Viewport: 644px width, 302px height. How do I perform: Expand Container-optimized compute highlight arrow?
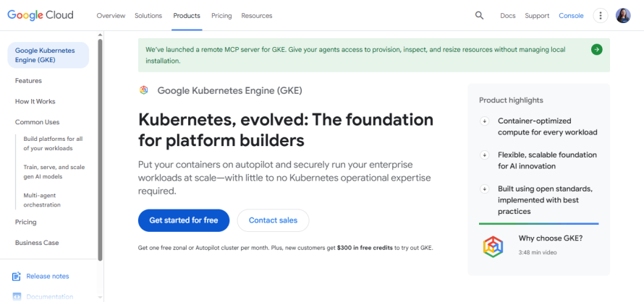click(485, 121)
